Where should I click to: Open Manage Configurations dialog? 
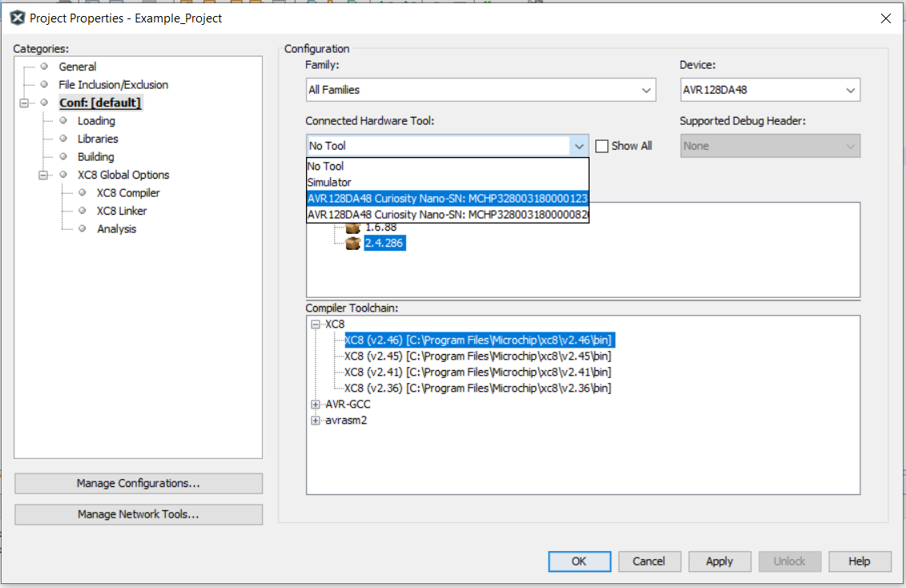(x=138, y=483)
